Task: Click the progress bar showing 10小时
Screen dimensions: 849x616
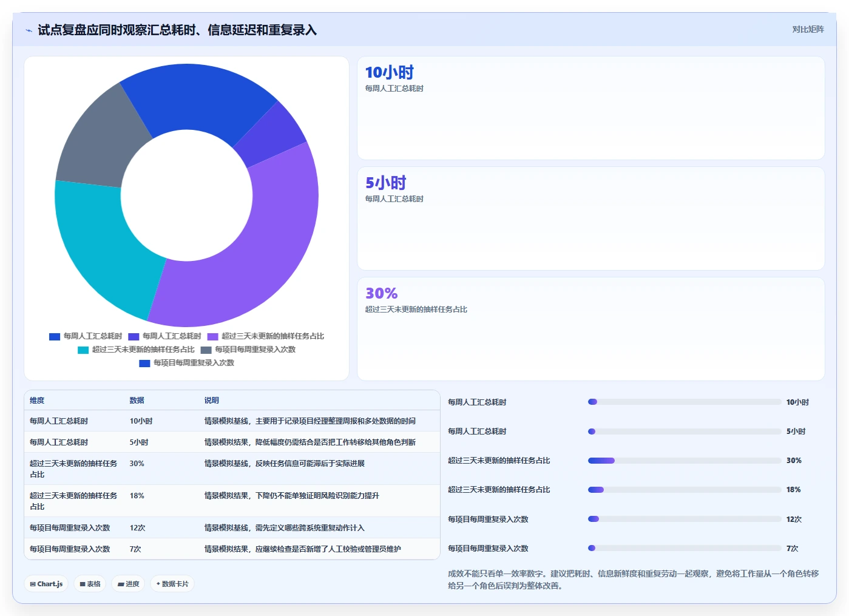Action: pos(685,402)
